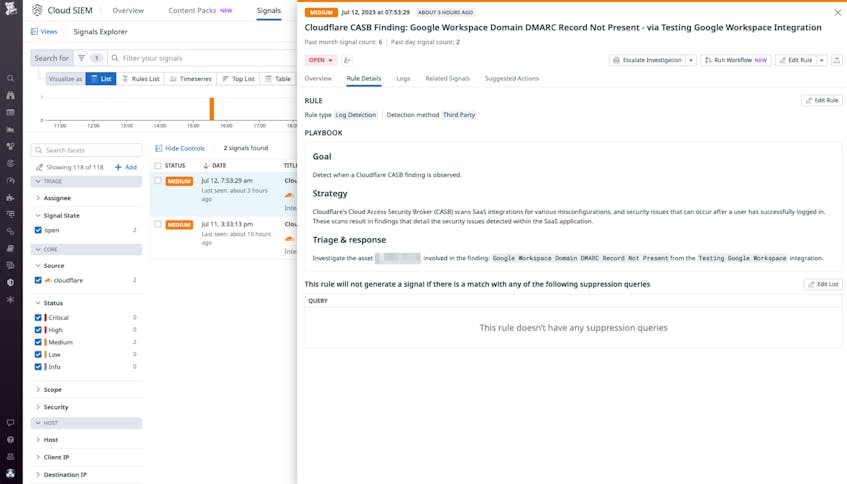Screen dimensions: 847x484
Task: Uncheck the Critical status checkbox
Action: pos(38,318)
